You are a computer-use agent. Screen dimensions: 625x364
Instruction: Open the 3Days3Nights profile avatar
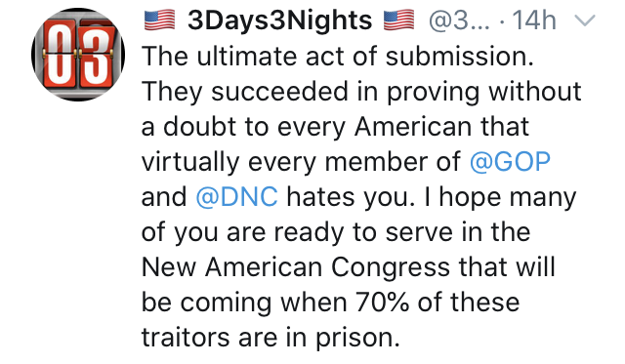[x=78, y=55]
